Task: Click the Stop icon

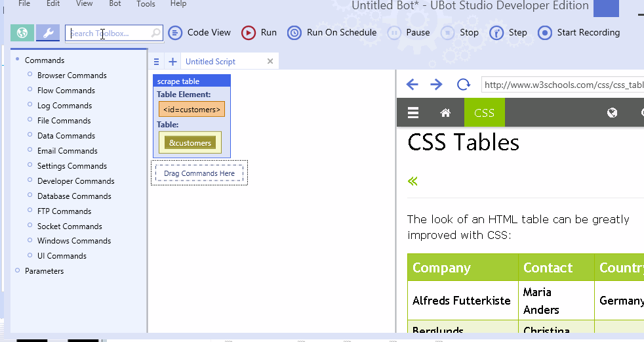Action: (x=447, y=33)
